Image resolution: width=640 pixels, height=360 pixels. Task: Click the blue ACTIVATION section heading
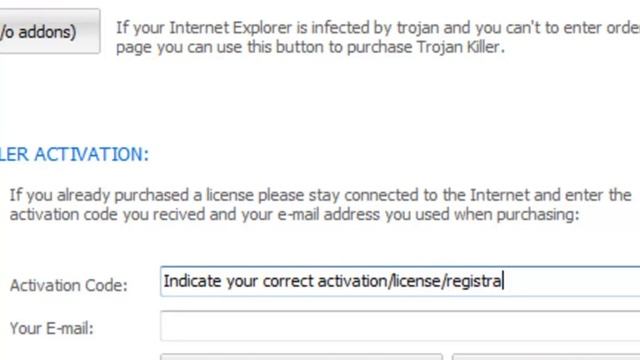point(74,154)
